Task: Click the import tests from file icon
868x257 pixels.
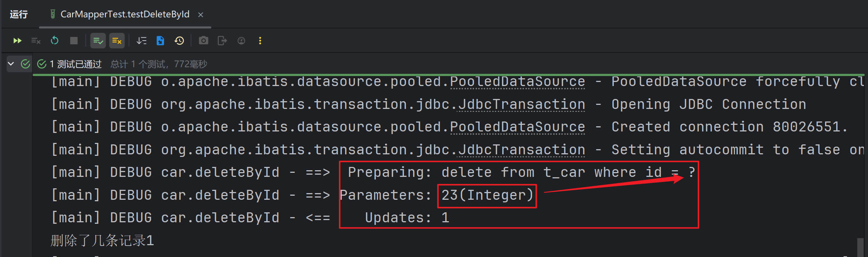Action: (x=160, y=41)
